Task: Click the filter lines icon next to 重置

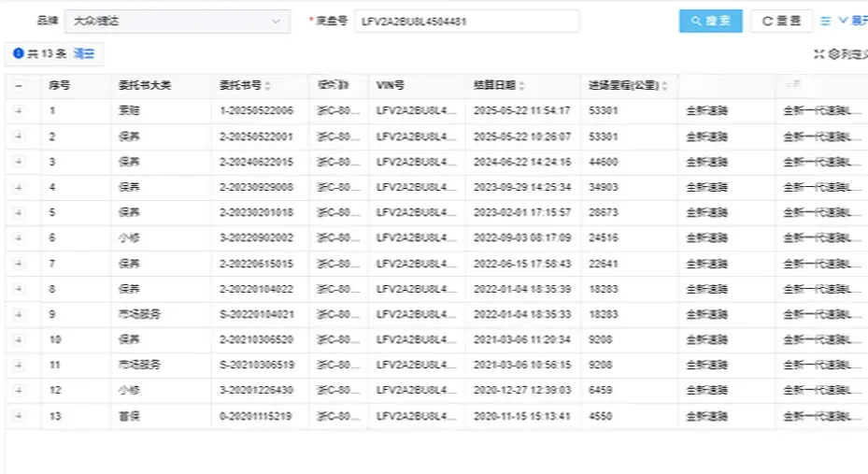Action: tap(825, 22)
